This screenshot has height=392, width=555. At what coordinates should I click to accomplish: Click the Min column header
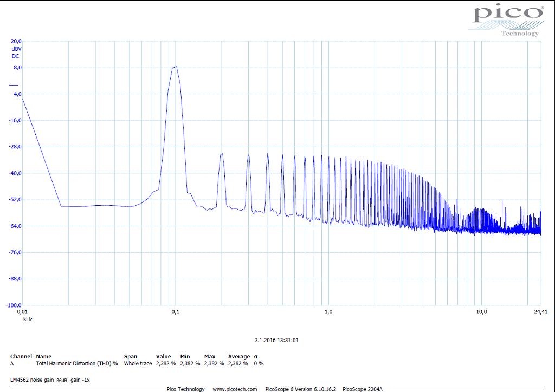[185, 357]
